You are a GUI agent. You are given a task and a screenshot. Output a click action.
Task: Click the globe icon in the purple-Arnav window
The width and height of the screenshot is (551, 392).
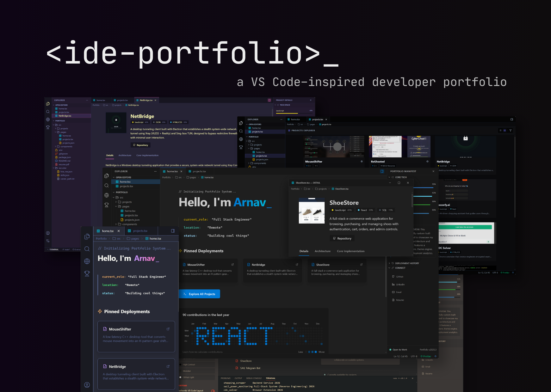(87, 261)
